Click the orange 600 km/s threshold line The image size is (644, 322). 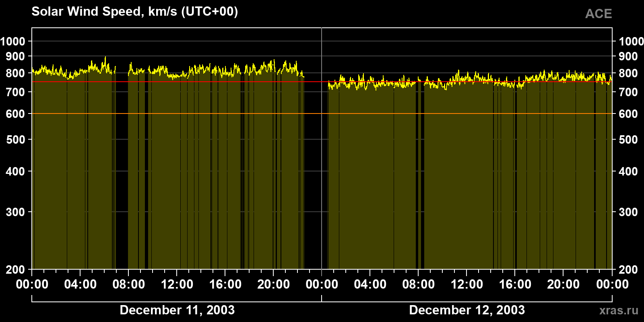(322, 114)
